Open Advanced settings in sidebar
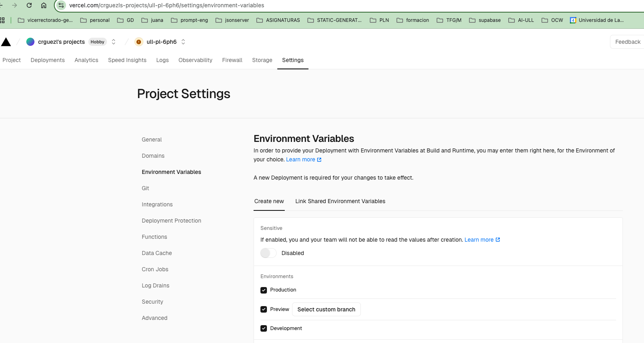Screen dimensions: 644x343 [154, 318]
